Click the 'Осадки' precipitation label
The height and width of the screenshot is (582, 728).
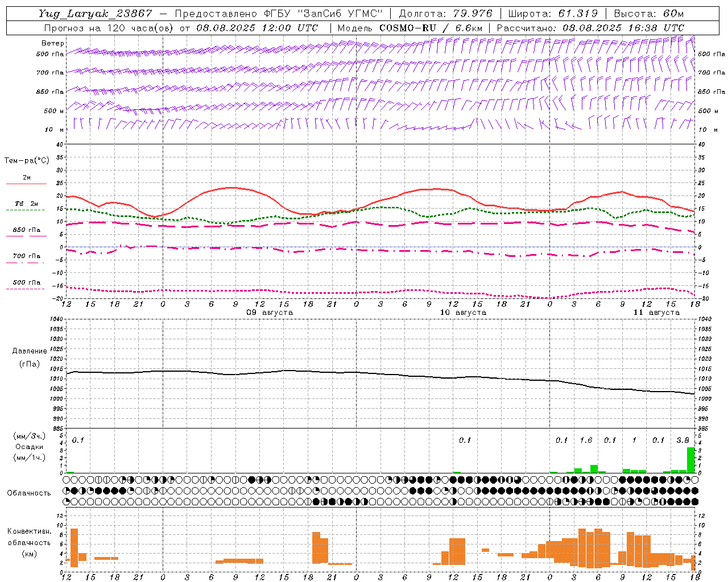click(x=29, y=447)
